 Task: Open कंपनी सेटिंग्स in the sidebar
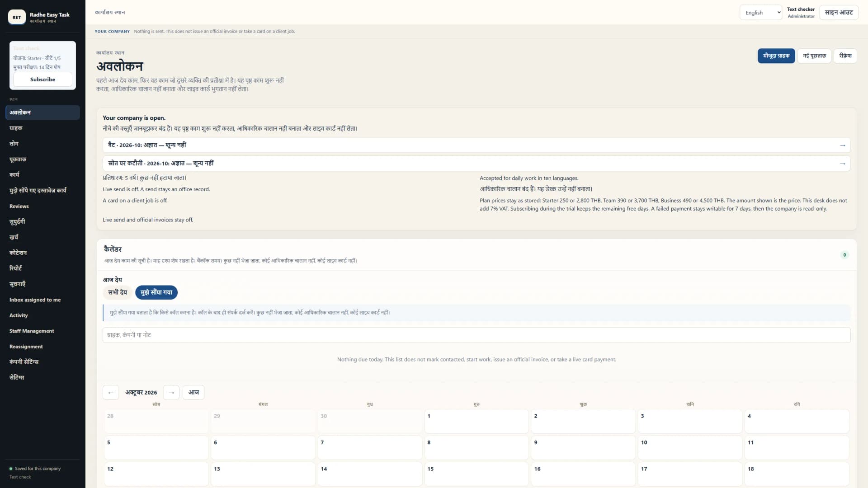click(42, 362)
